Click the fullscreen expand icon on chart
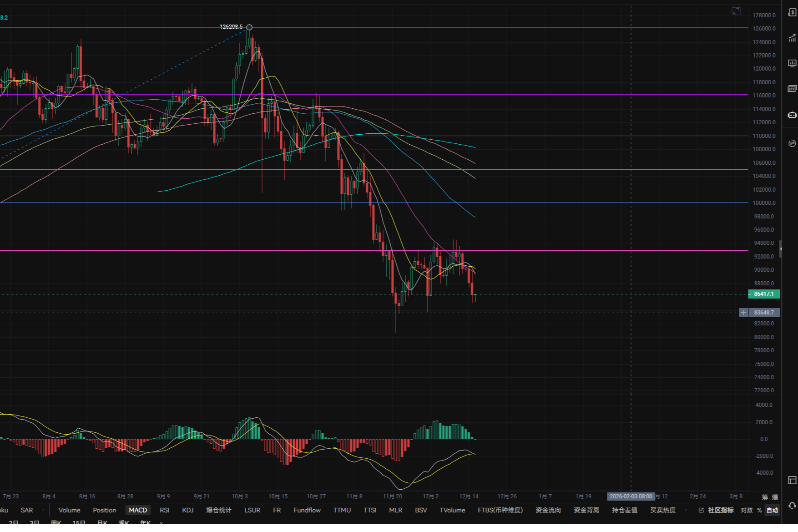 pos(736,11)
